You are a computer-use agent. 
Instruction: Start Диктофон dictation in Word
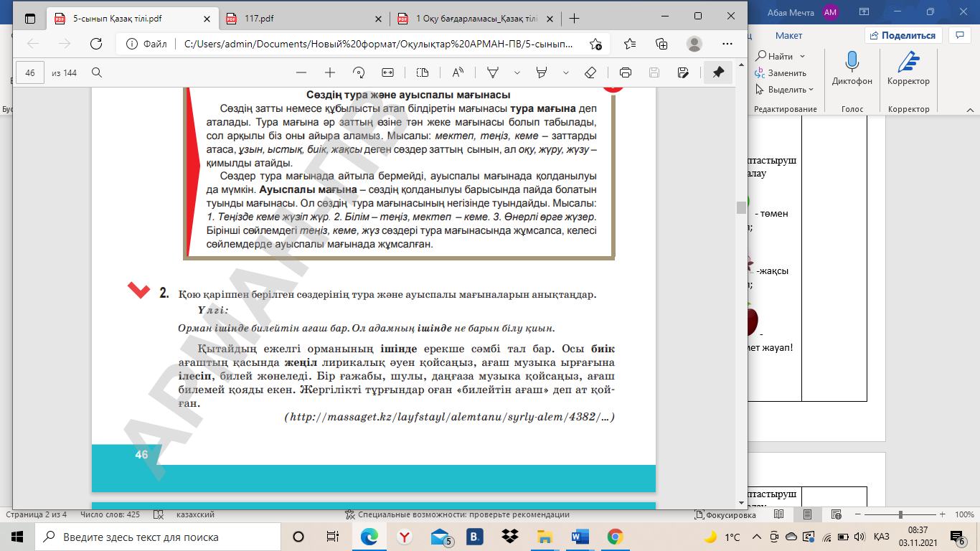coord(852,69)
